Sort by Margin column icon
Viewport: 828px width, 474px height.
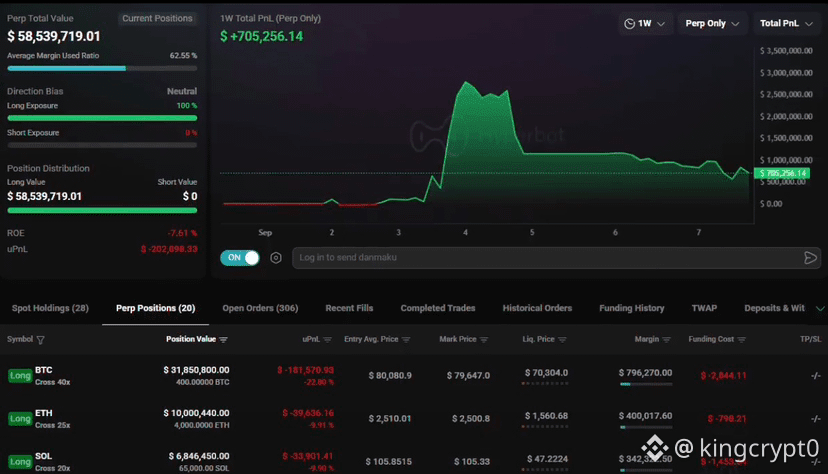tap(666, 339)
